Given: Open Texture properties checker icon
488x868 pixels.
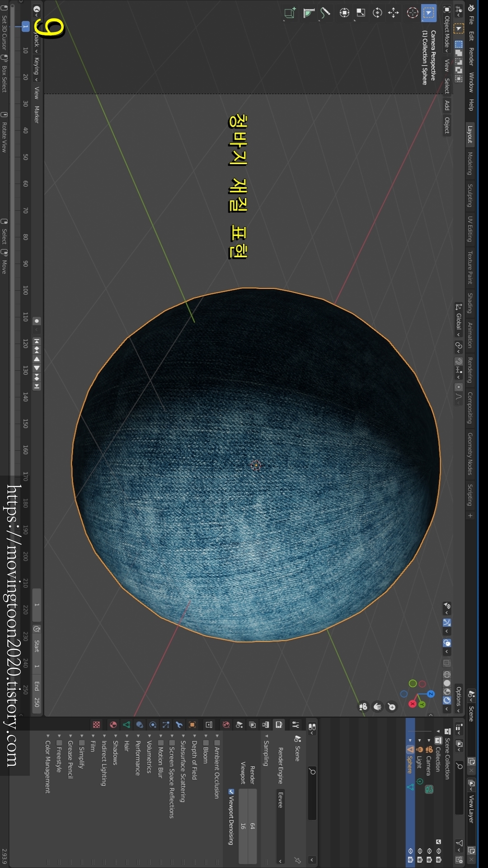Looking at the screenshot, I should 96,725.
